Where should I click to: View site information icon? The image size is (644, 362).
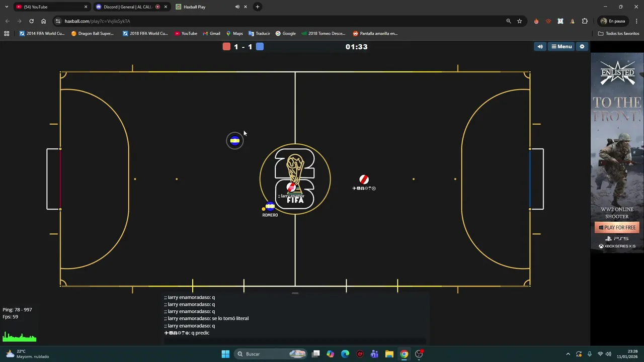[58, 21]
